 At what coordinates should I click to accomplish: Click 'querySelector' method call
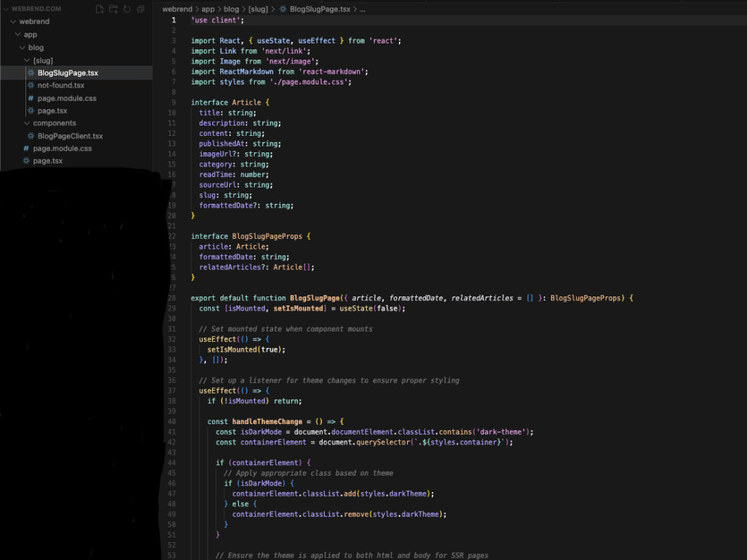coord(385,442)
